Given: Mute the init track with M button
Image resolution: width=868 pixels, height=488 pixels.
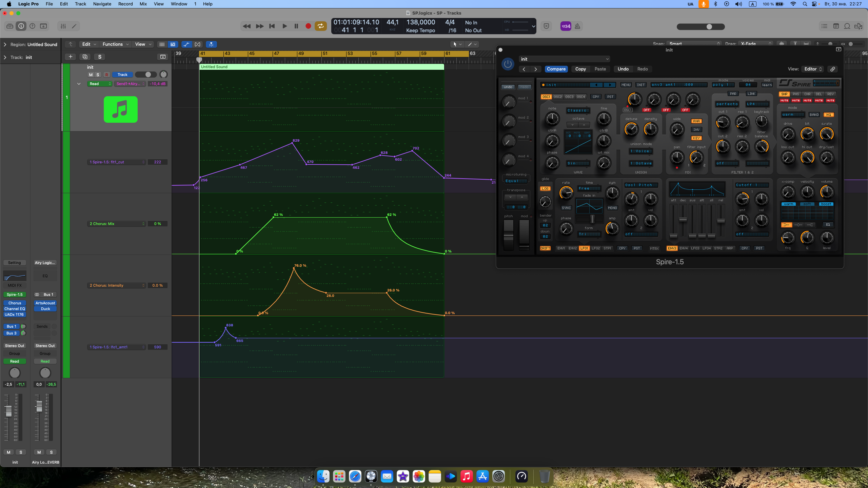Looking at the screenshot, I should 91,75.
